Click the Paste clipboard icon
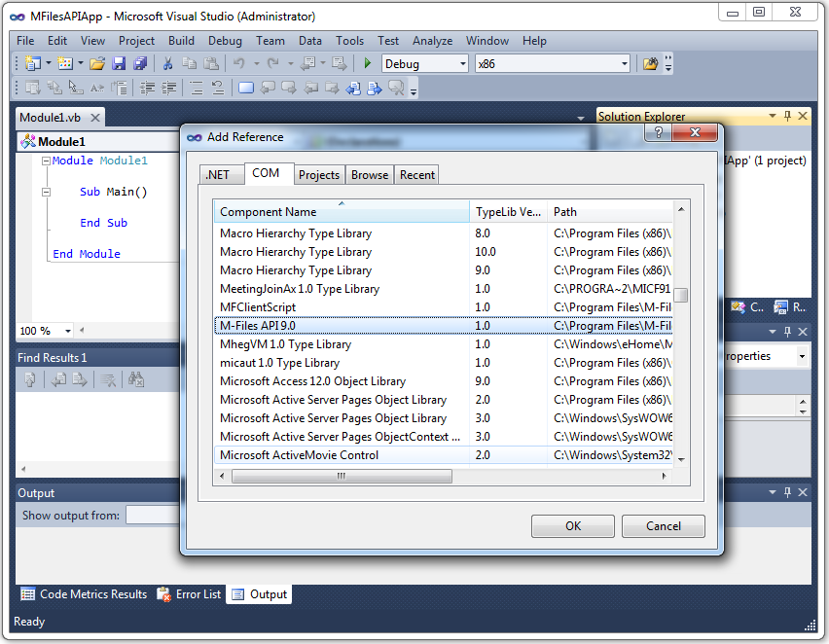 211,63
